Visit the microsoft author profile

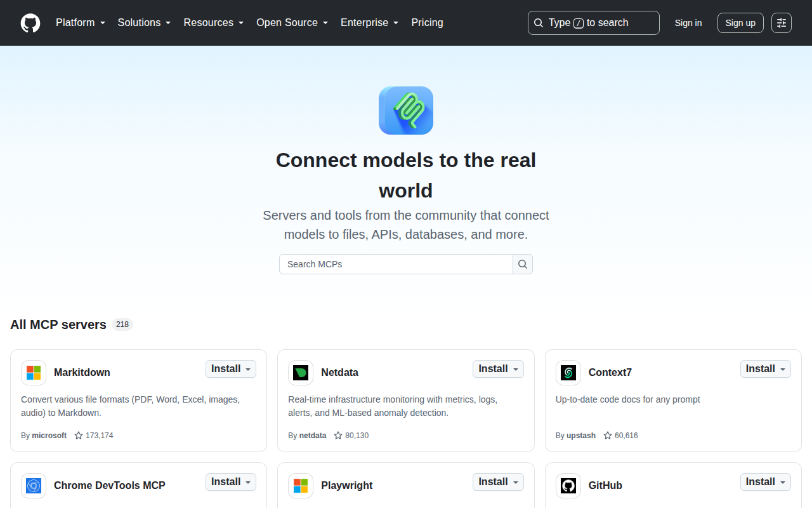point(49,436)
